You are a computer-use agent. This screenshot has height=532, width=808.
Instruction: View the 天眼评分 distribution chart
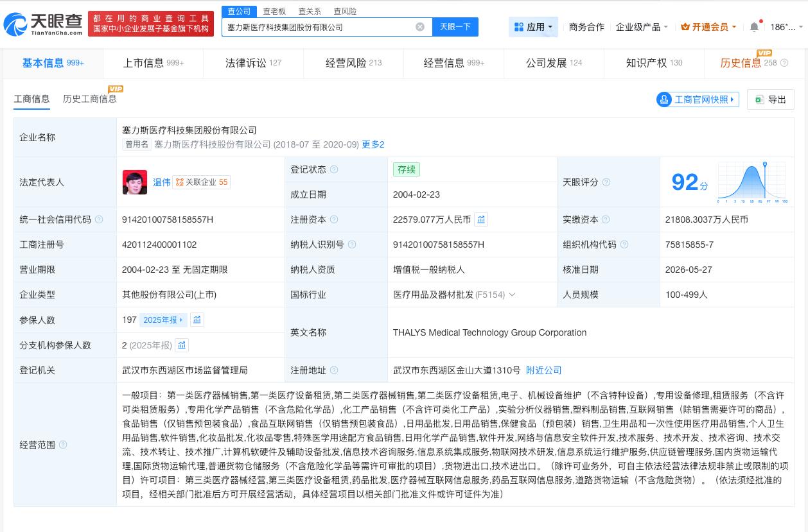(753, 182)
